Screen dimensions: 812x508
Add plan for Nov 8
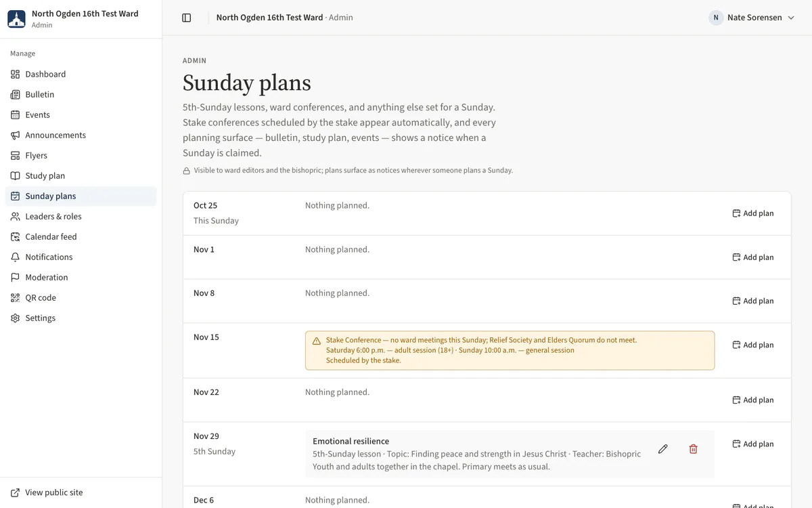[x=753, y=301]
